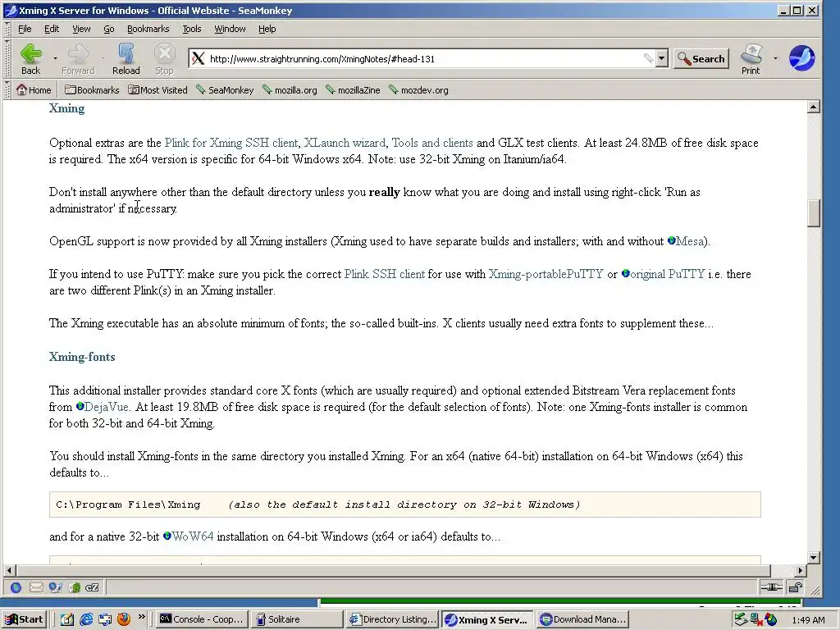
Task: Follow the XLaunch wizard link
Action: pos(345,143)
